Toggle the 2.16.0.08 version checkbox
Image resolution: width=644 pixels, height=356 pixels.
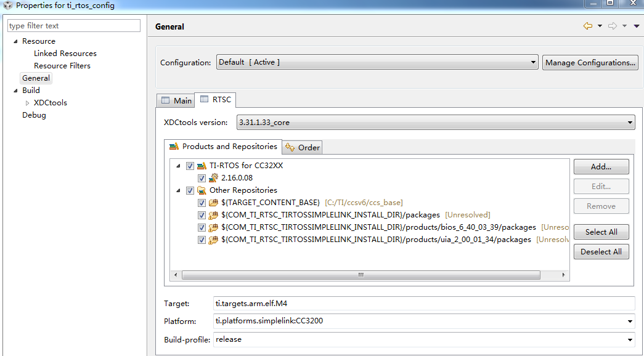pyautogui.click(x=202, y=178)
